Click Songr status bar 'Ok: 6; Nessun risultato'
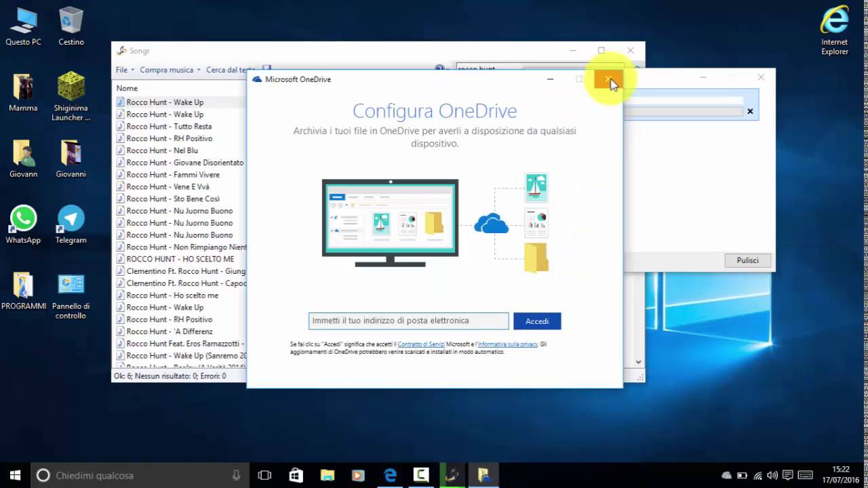This screenshot has width=868, height=488. pos(170,375)
